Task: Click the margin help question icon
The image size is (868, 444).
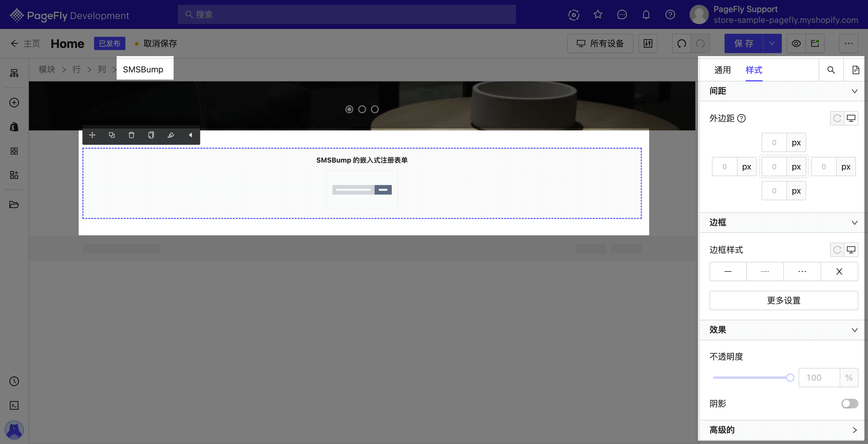Action: [x=741, y=118]
